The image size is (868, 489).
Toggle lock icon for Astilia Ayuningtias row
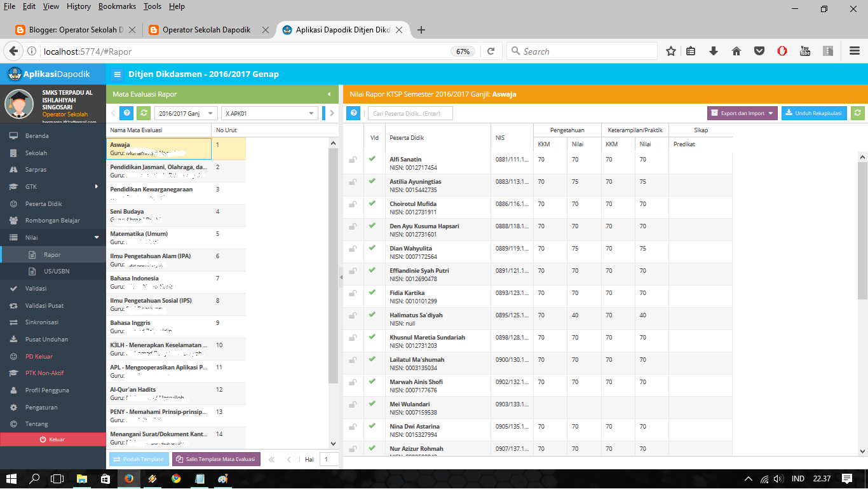tap(353, 182)
